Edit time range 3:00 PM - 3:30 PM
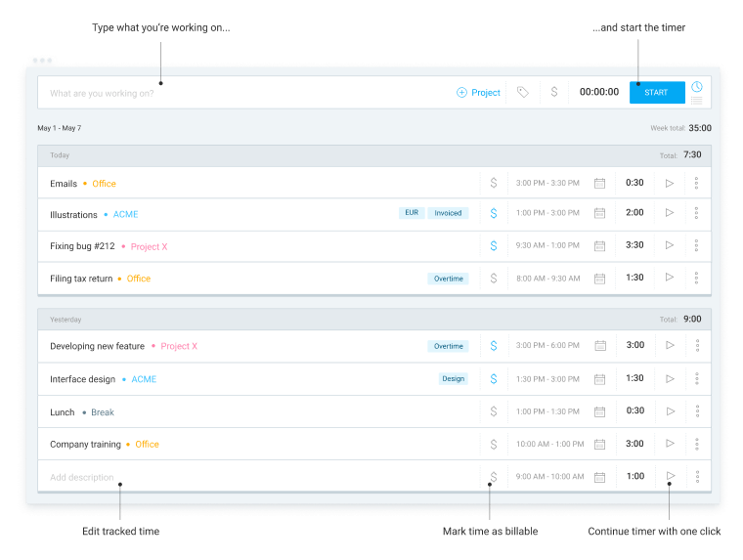Viewport: 743px width, 560px height. tap(547, 183)
